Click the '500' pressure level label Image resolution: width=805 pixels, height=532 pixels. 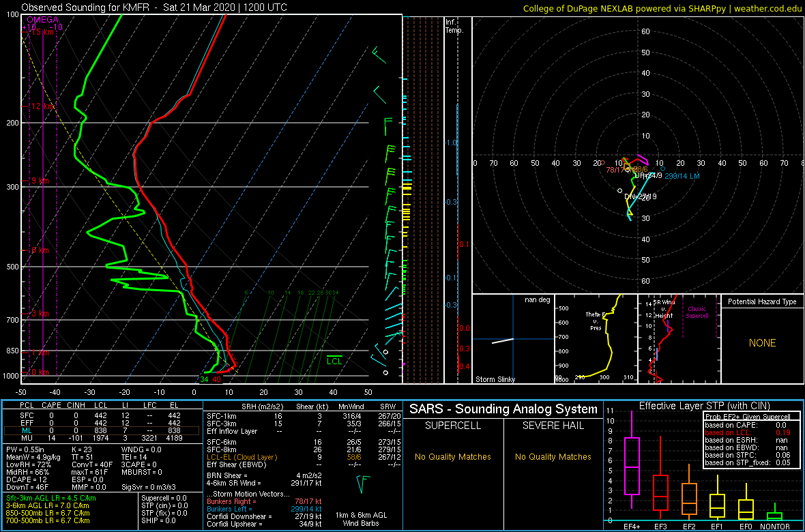(x=12, y=267)
